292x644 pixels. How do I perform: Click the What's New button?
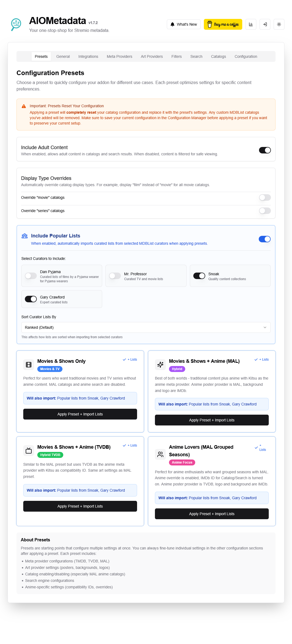(x=184, y=24)
